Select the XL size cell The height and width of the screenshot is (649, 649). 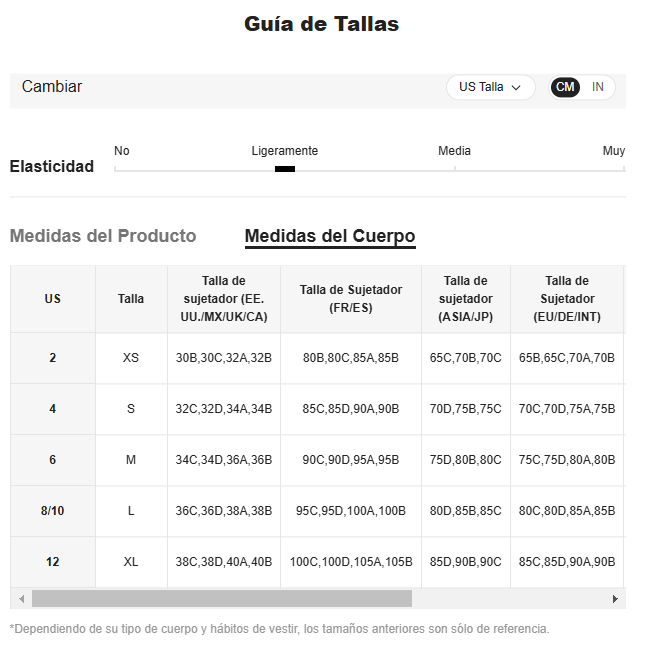(x=131, y=562)
